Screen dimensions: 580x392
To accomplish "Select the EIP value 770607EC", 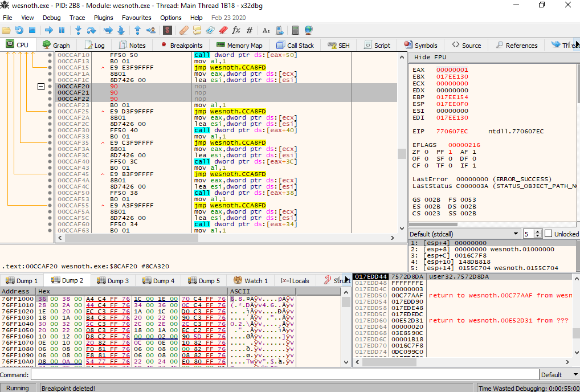I will point(452,132).
